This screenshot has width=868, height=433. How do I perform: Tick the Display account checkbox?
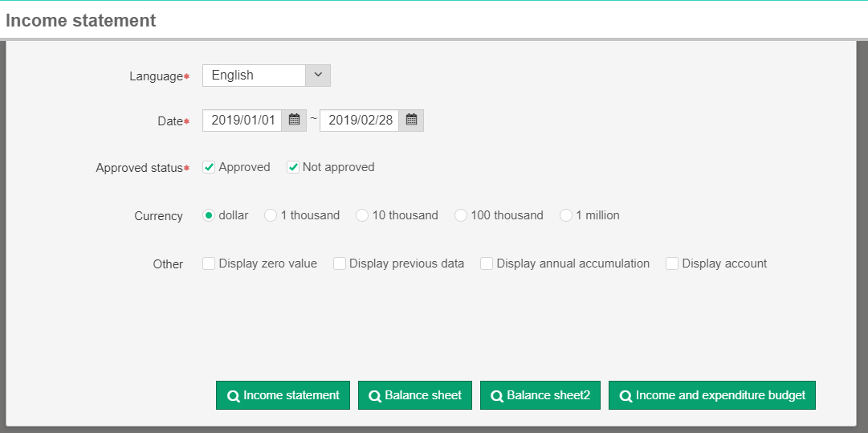click(672, 263)
